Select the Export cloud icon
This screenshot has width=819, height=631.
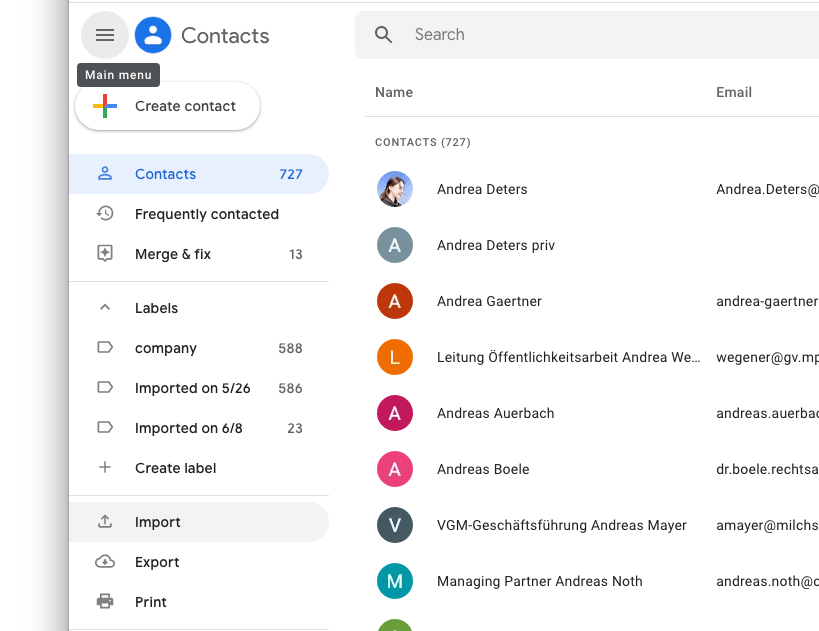pyautogui.click(x=104, y=561)
